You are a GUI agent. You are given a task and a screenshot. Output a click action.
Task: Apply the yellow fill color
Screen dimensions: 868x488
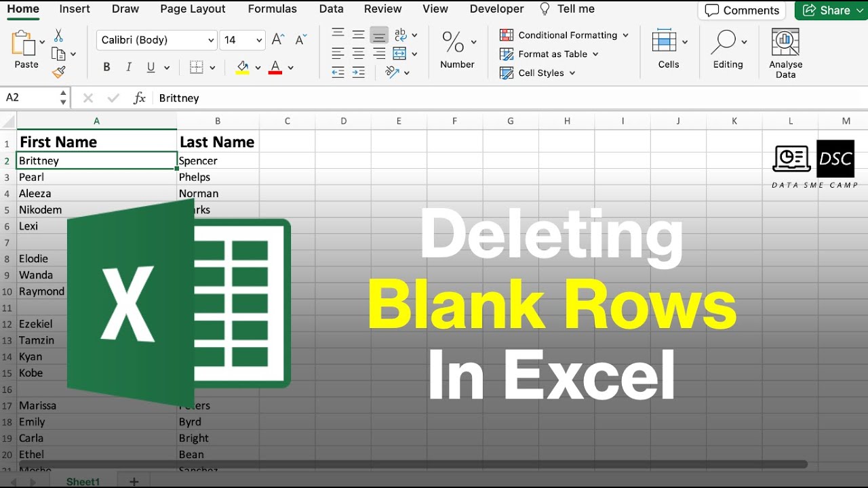point(243,67)
